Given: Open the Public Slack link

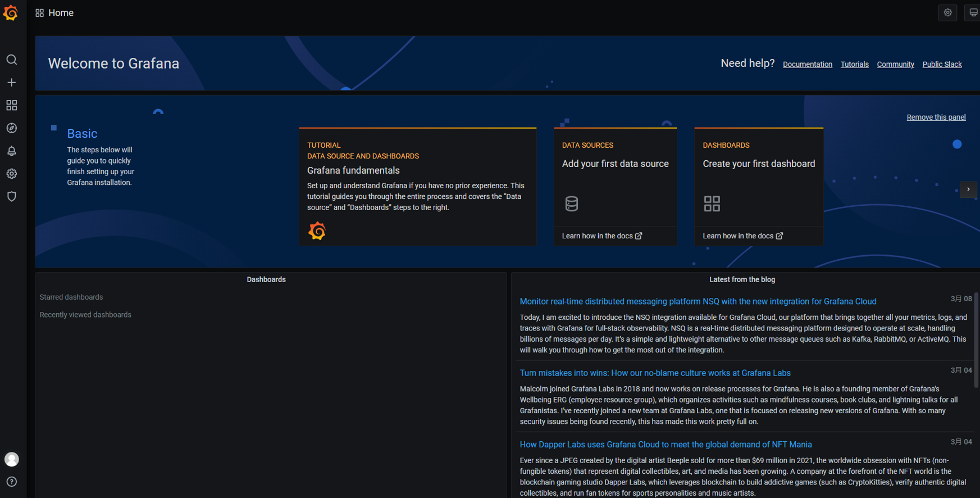Looking at the screenshot, I should 942,64.
